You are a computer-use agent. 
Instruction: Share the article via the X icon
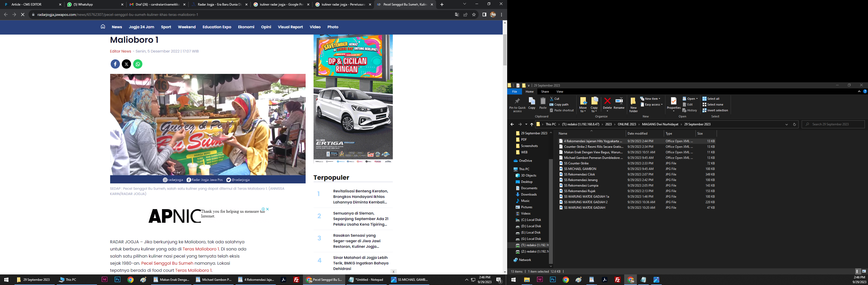tap(126, 64)
